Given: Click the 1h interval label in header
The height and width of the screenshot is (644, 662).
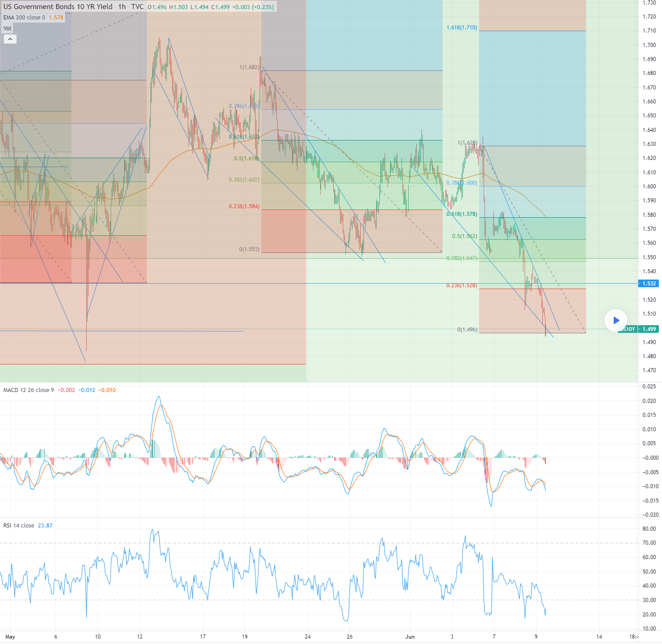Looking at the screenshot, I should tap(122, 7).
